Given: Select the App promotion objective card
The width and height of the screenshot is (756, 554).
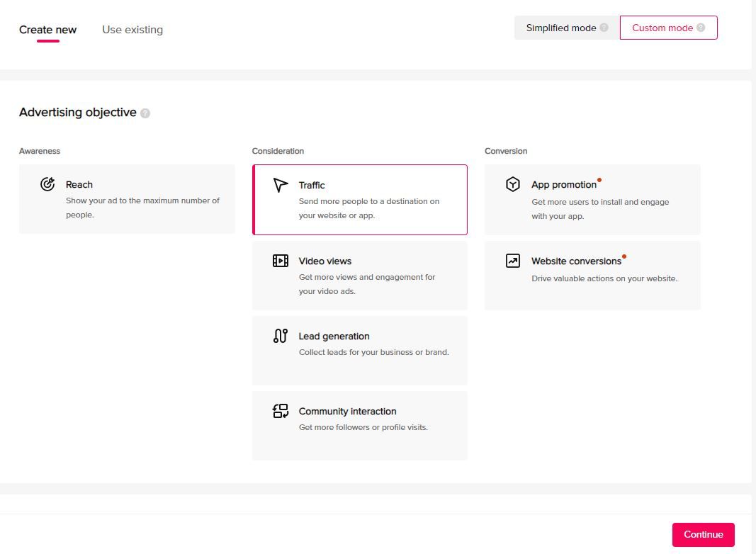Looking at the screenshot, I should [592, 200].
